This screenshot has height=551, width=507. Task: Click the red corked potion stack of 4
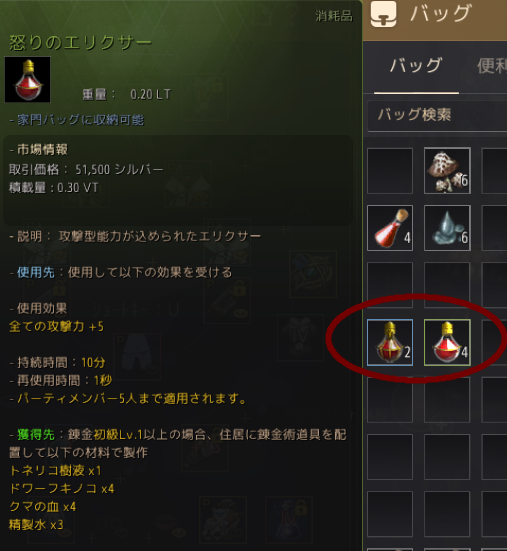pos(390,228)
